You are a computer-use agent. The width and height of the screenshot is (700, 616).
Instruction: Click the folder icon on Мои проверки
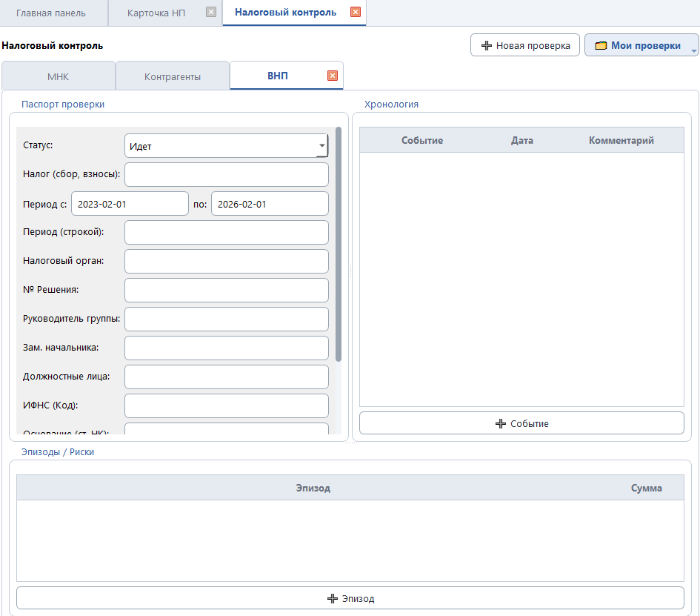point(601,46)
